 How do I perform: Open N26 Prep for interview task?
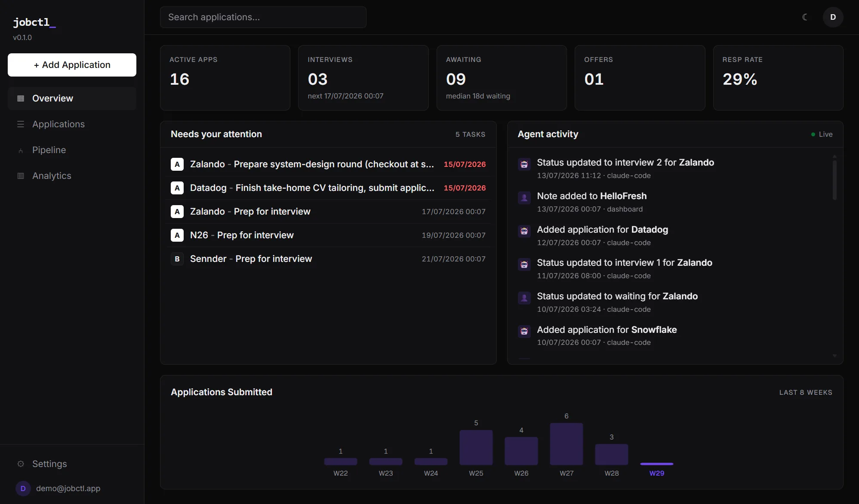pyautogui.click(x=328, y=235)
